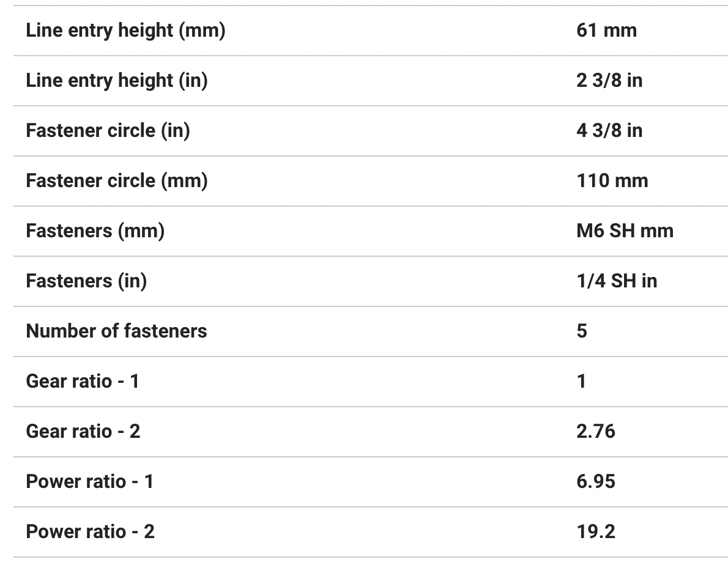Viewport: 728px width, 576px height.
Task: Click the "Gear ratio - 1" label
Action: click(83, 381)
